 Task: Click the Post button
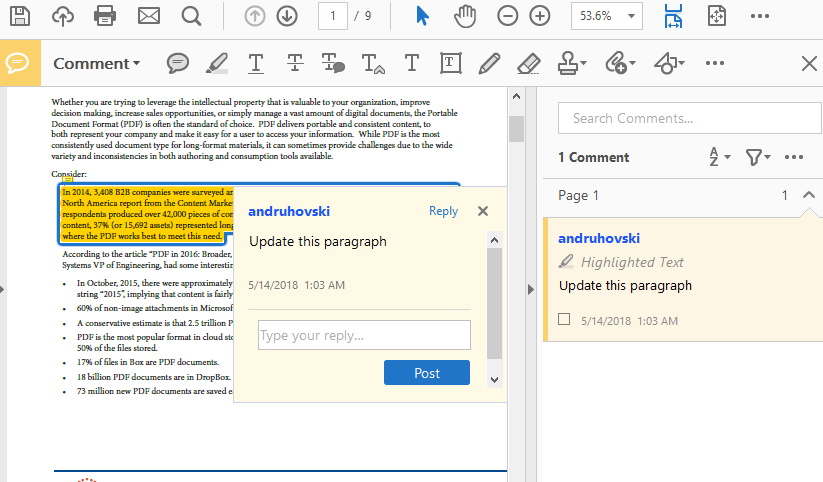(427, 373)
